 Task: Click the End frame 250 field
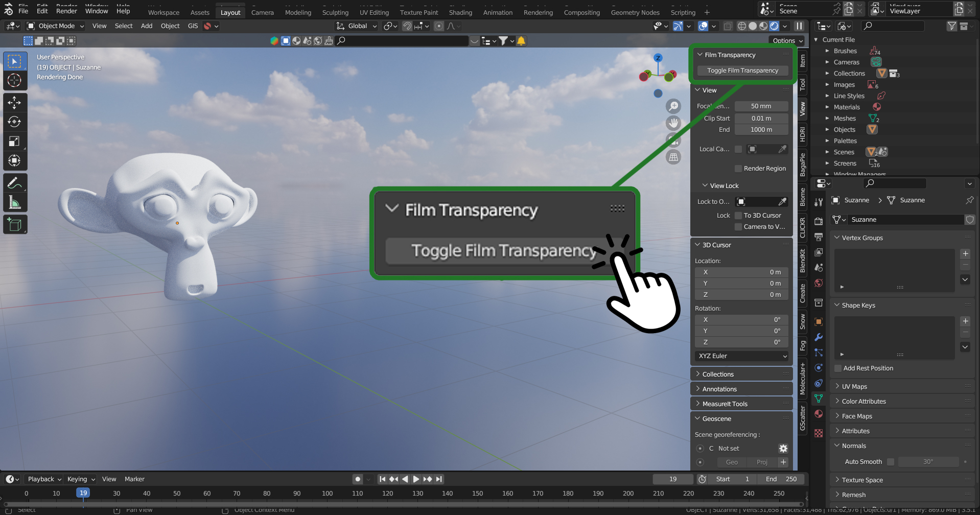coord(781,479)
